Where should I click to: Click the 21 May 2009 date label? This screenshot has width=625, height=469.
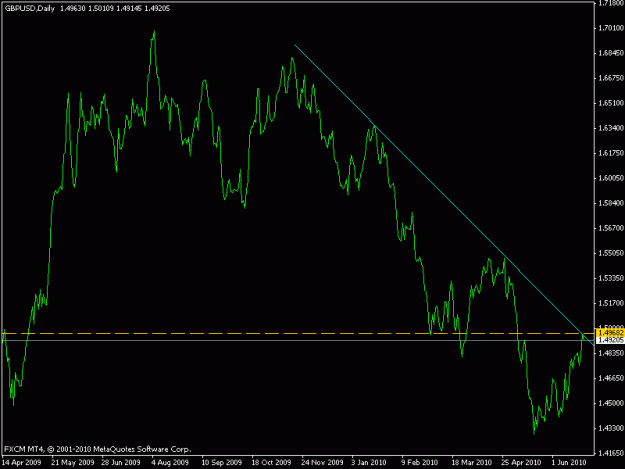coord(73,463)
